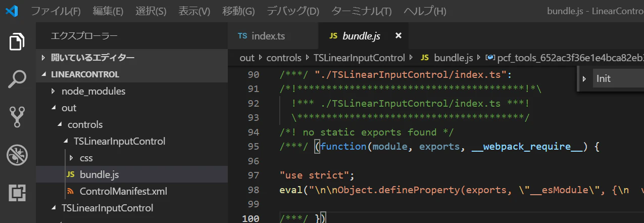
Task: Click the '!*** ./TSLinearInputControl/index.ts ***!' comment
Action: tap(410, 104)
